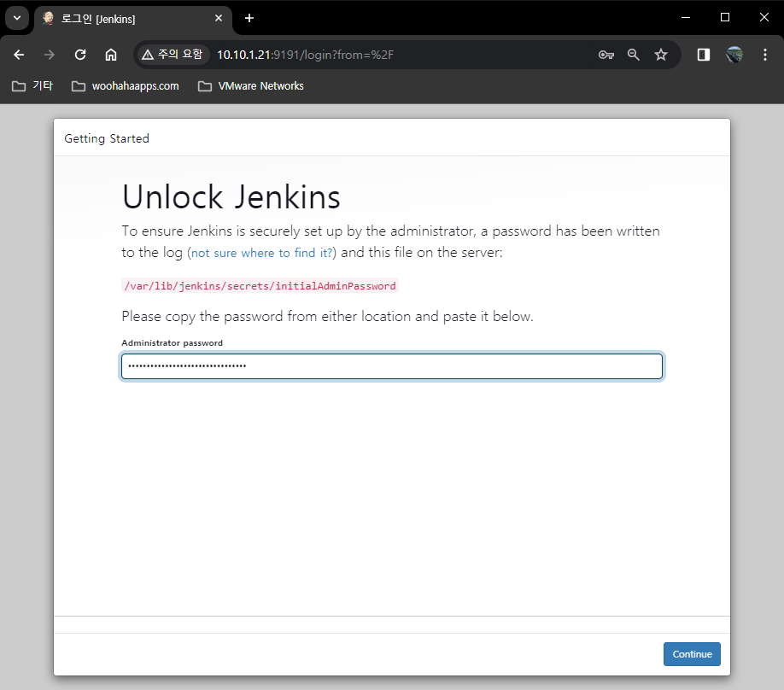The width and height of the screenshot is (784, 690).
Task: Open the zoom magnifier icon in address bar
Action: [x=634, y=55]
